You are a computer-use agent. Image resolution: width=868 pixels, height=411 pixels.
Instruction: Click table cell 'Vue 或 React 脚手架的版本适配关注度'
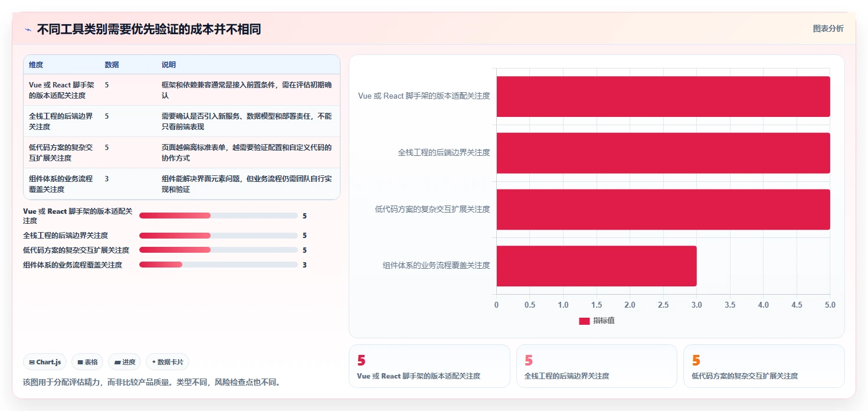pos(61,90)
